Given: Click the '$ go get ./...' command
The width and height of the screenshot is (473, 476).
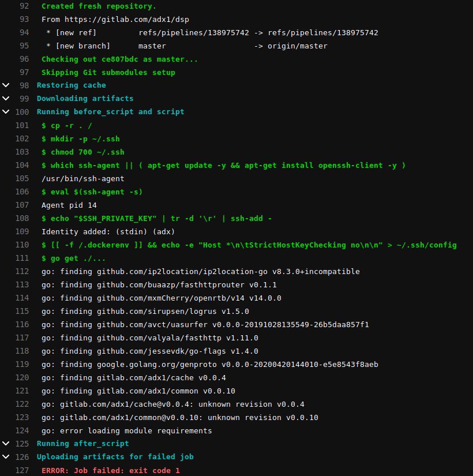Looking at the screenshot, I should 73,258.
